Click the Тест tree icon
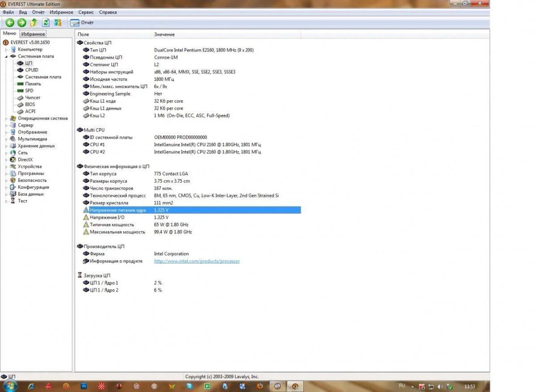The width and height of the screenshot is (536, 392). [x=13, y=201]
